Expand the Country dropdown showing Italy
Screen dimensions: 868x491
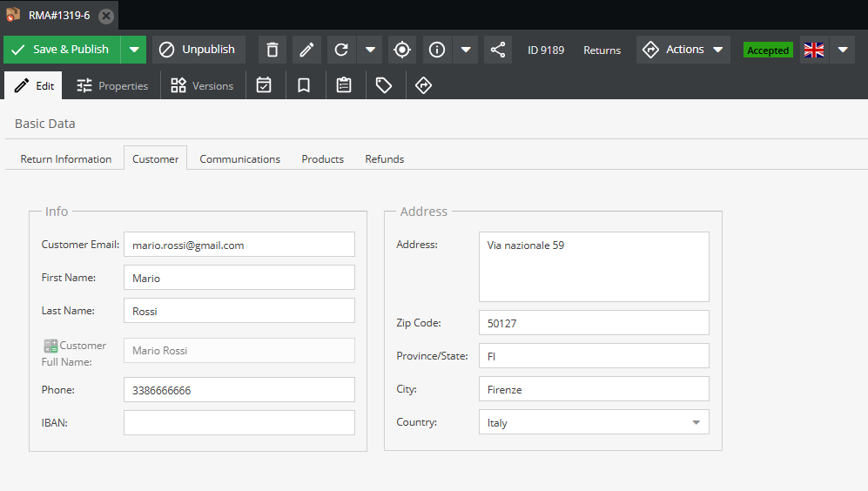coord(695,422)
